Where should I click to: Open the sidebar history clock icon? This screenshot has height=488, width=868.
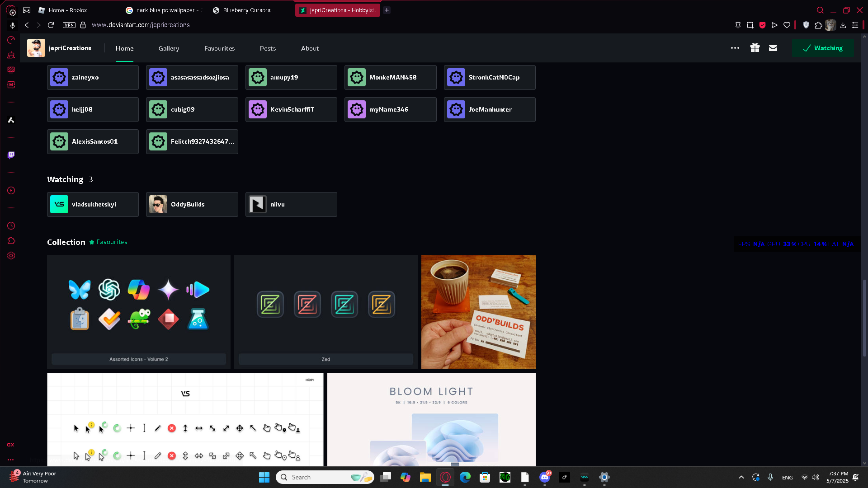pyautogui.click(x=11, y=225)
